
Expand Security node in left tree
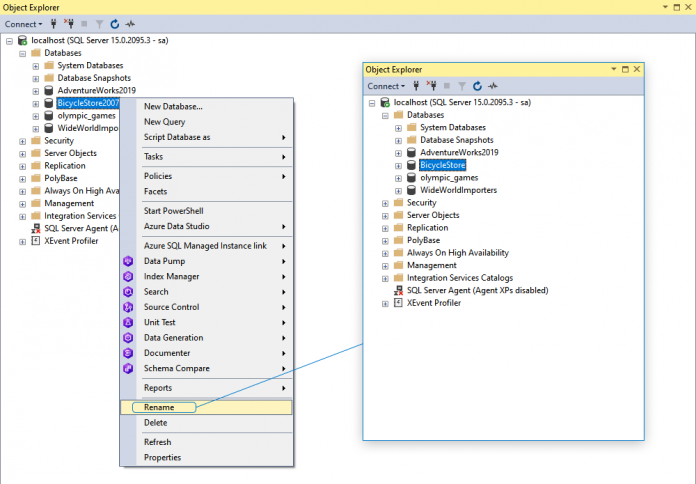pyautogui.click(x=22, y=141)
